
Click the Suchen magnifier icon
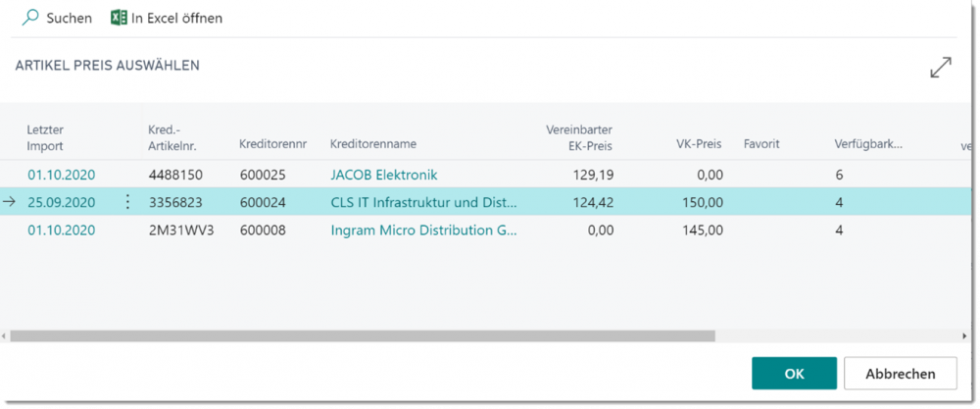pos(30,18)
